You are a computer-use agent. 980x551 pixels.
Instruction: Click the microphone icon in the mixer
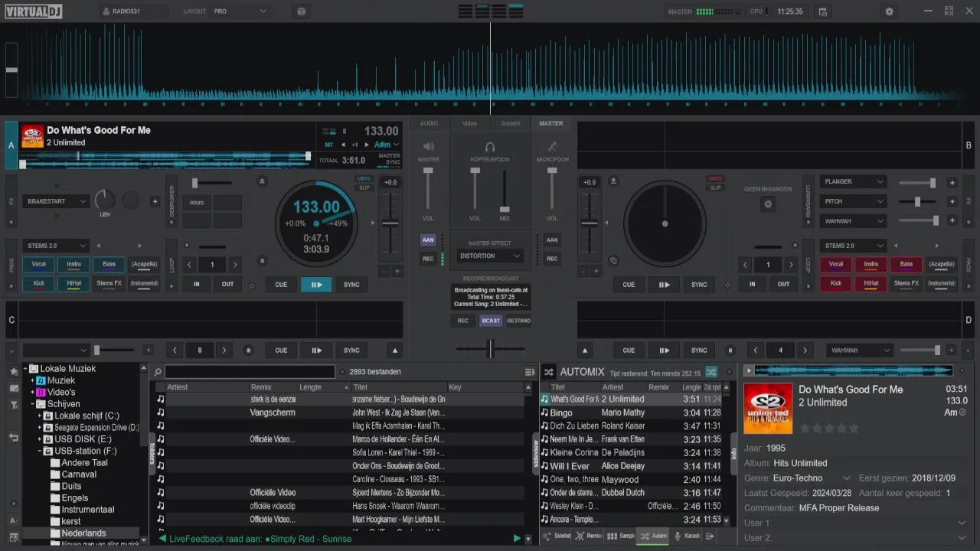(x=552, y=146)
